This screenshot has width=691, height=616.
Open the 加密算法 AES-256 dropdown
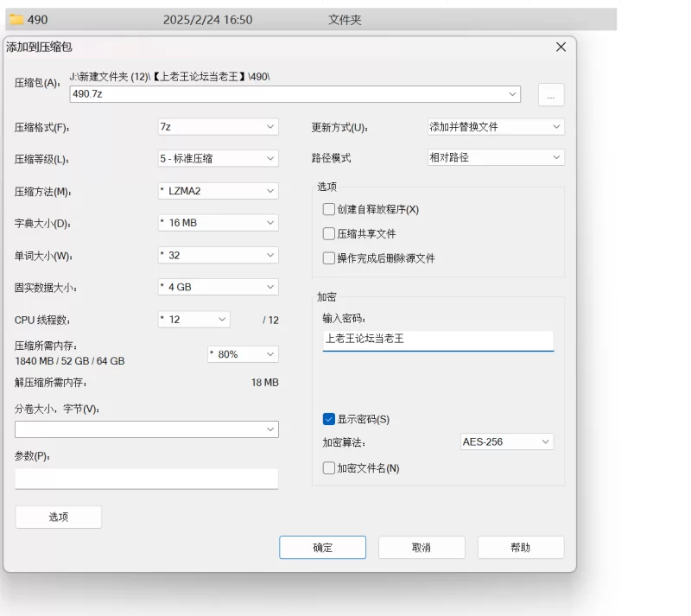point(507,441)
